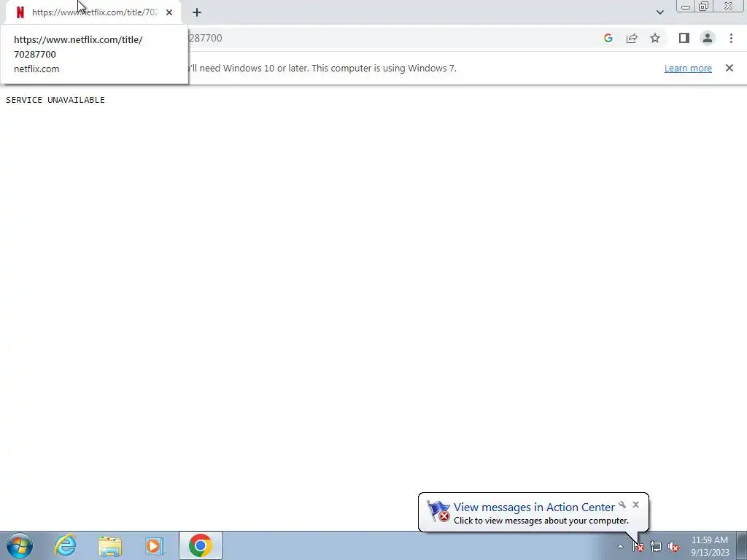Minimize the Chrome window
747x560 pixels.
[686, 7]
